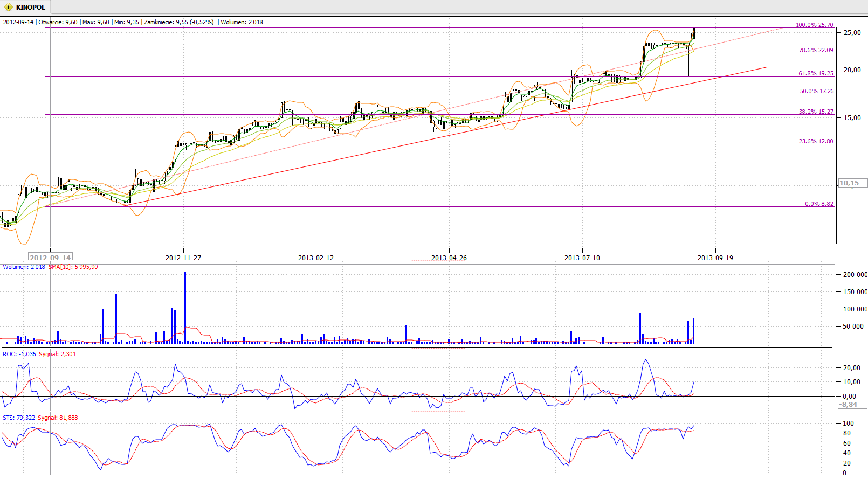This screenshot has height=479, width=868.
Task: Click the ROC Sygnał: 2,301 label
Action: (x=57, y=354)
